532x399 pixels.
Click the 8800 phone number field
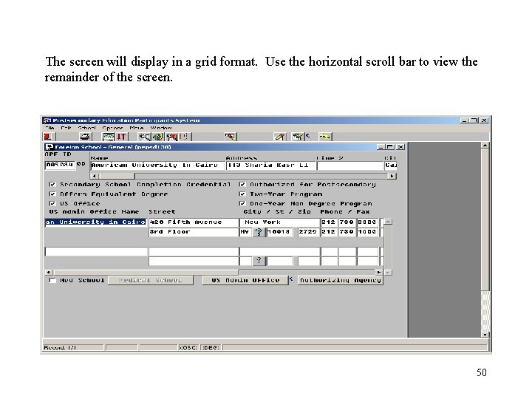(367, 222)
